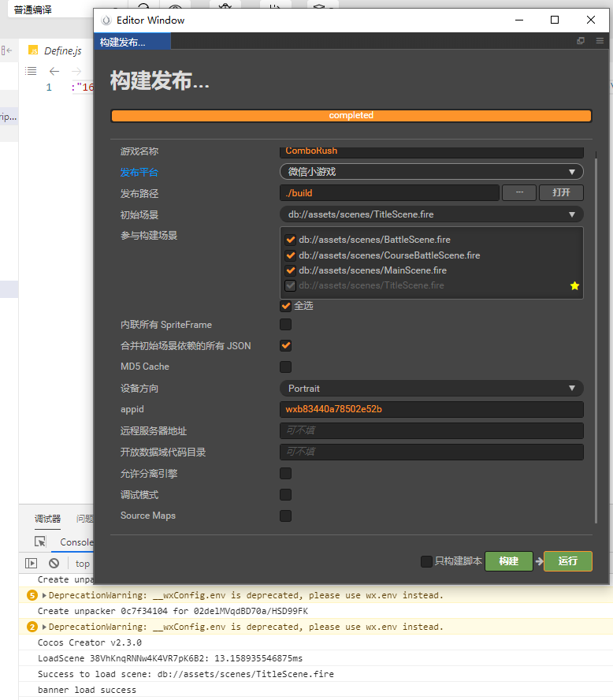Image resolution: width=613 pixels, height=700 pixels.
Task: Click the 'LoadScene 38VhKnqRNNw4K4VR7pK6B2' console line
Action: coord(170,658)
